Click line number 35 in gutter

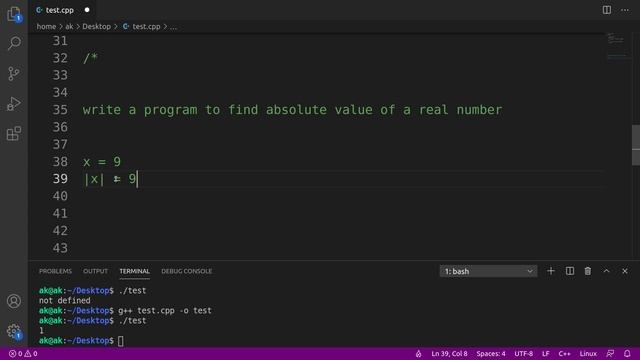pyautogui.click(x=60, y=110)
